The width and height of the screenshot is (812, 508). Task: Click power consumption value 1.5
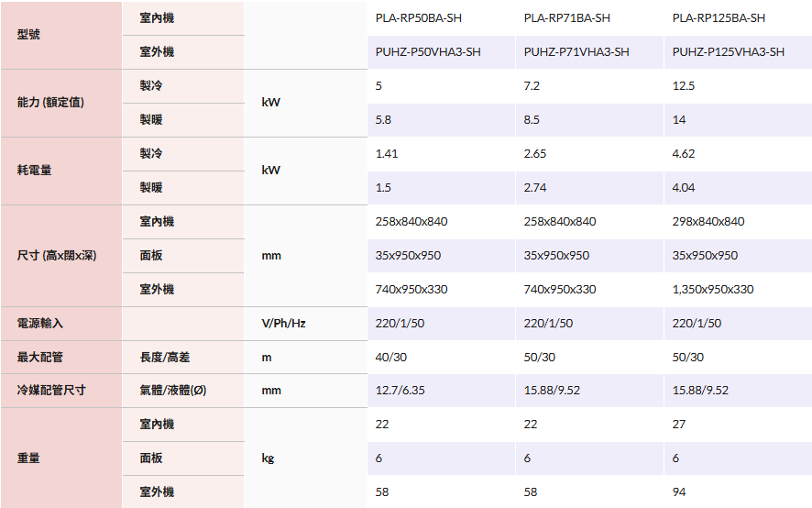point(383,188)
